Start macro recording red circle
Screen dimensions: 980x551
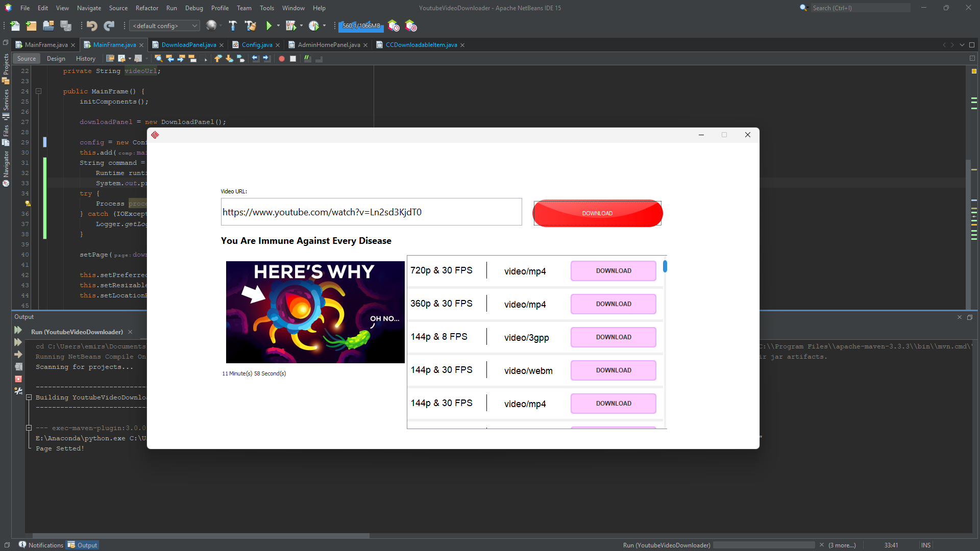pos(281,59)
